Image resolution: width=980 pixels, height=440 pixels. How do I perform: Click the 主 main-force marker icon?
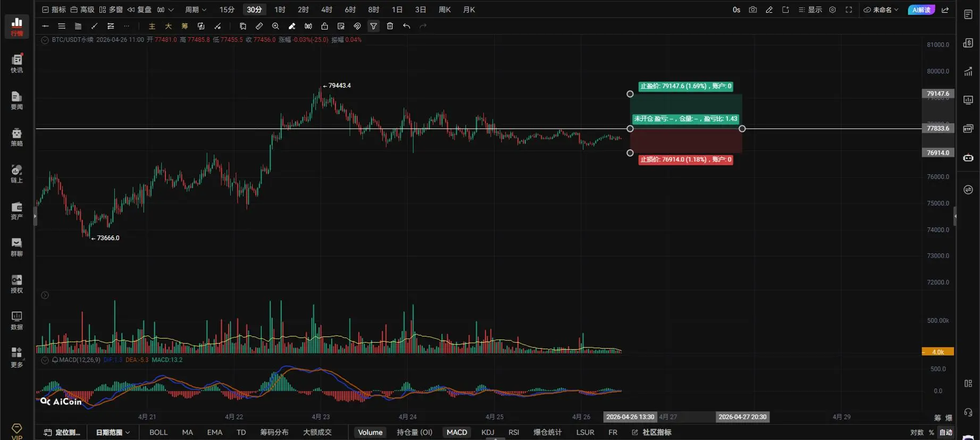click(152, 26)
